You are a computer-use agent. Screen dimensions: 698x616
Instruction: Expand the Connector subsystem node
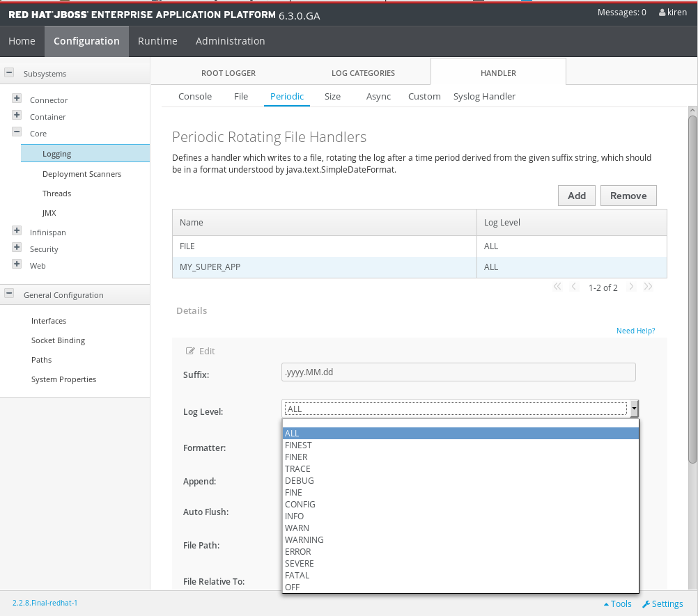pos(17,98)
